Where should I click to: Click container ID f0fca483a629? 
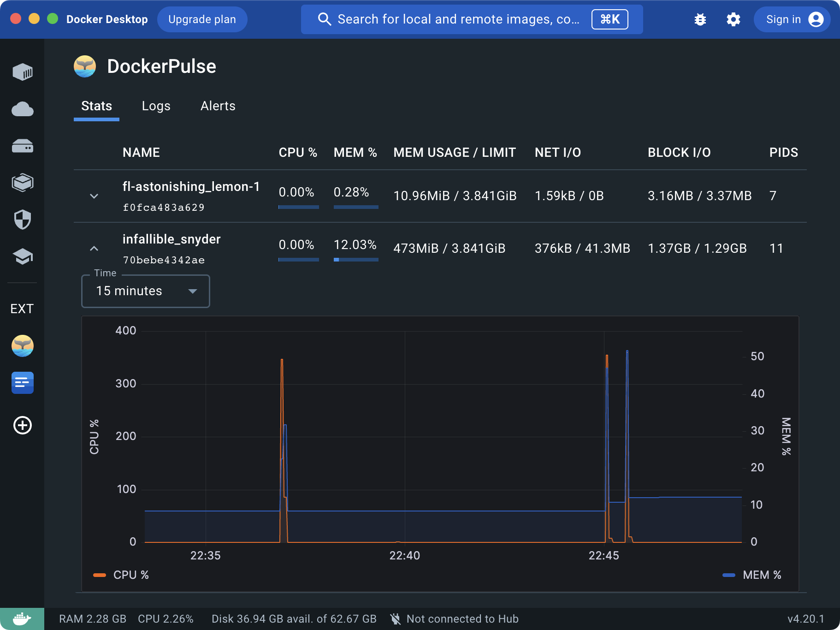pos(164,208)
